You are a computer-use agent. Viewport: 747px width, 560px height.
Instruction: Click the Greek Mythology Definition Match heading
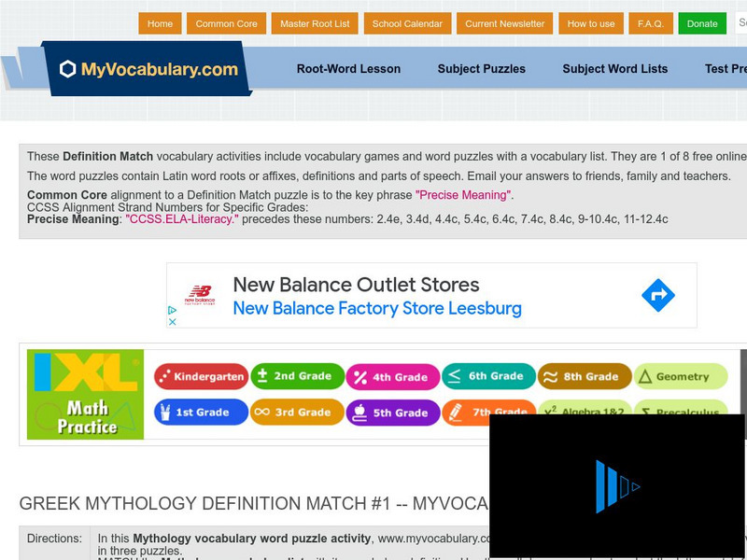point(254,504)
